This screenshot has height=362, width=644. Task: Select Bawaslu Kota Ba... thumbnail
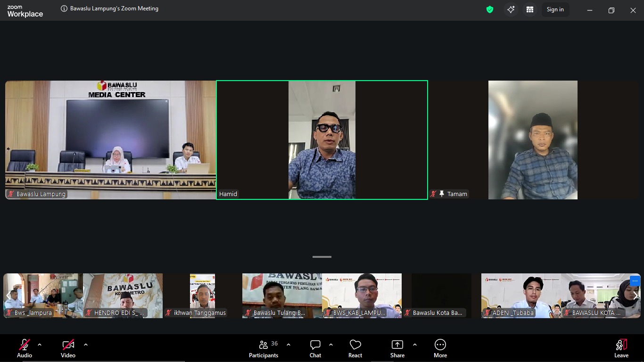tap(441, 296)
